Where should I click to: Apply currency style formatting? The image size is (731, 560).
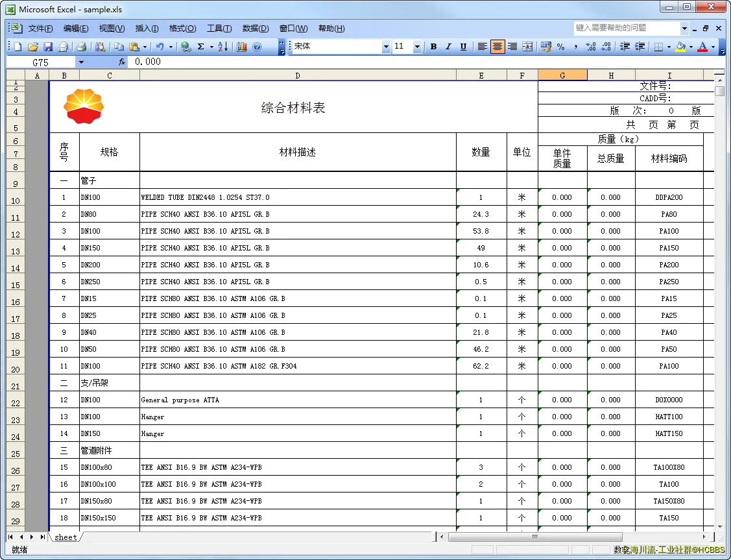(546, 47)
